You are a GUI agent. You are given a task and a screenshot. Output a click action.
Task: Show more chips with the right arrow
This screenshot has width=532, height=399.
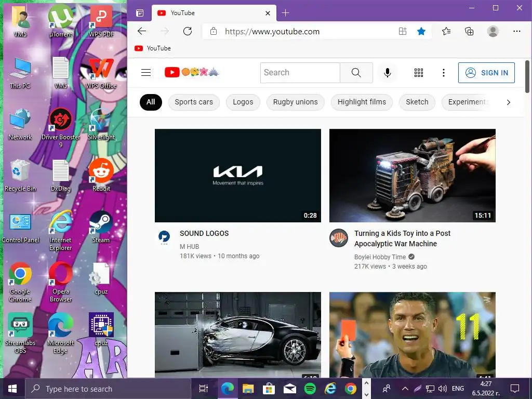click(x=508, y=102)
